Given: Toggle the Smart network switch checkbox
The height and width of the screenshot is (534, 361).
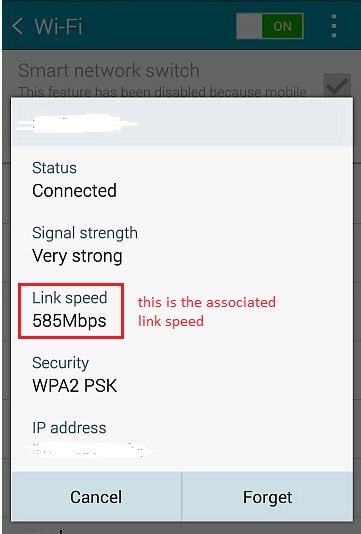Looking at the screenshot, I should click(x=337, y=85).
